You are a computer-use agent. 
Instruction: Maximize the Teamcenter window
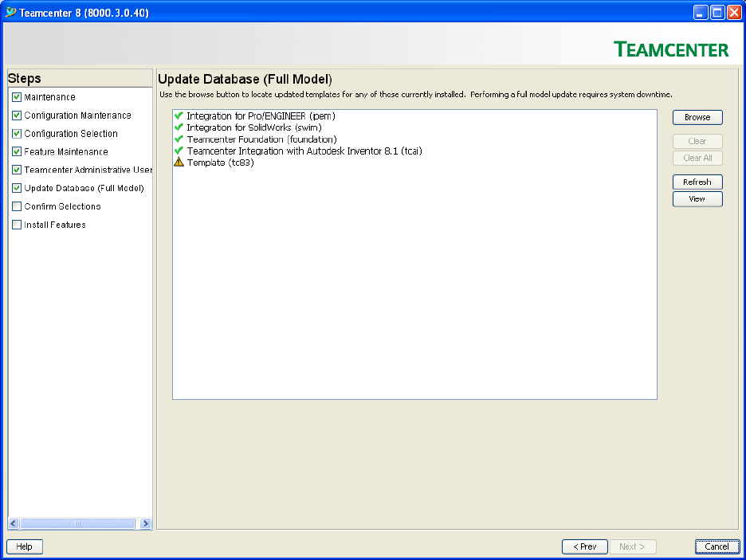click(x=717, y=13)
